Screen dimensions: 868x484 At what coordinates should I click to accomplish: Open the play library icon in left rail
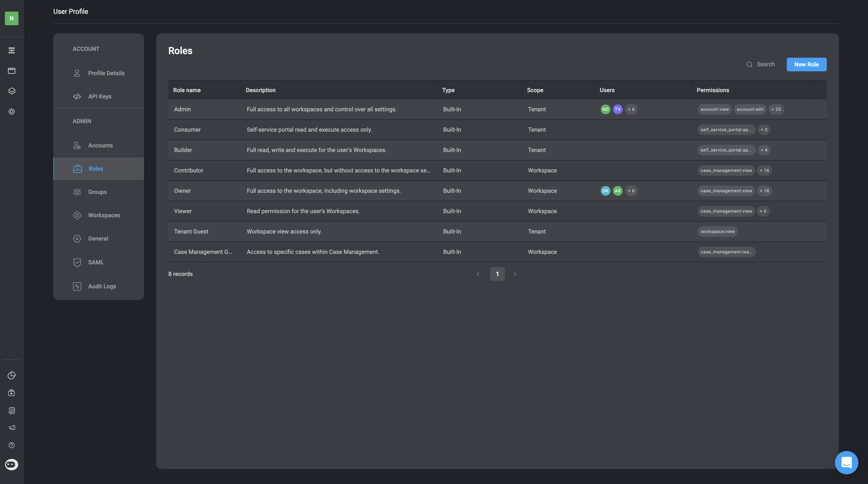(x=11, y=393)
